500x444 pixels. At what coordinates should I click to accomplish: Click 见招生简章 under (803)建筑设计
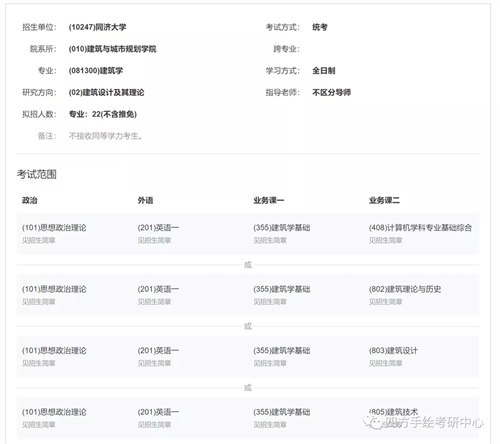tap(386, 363)
